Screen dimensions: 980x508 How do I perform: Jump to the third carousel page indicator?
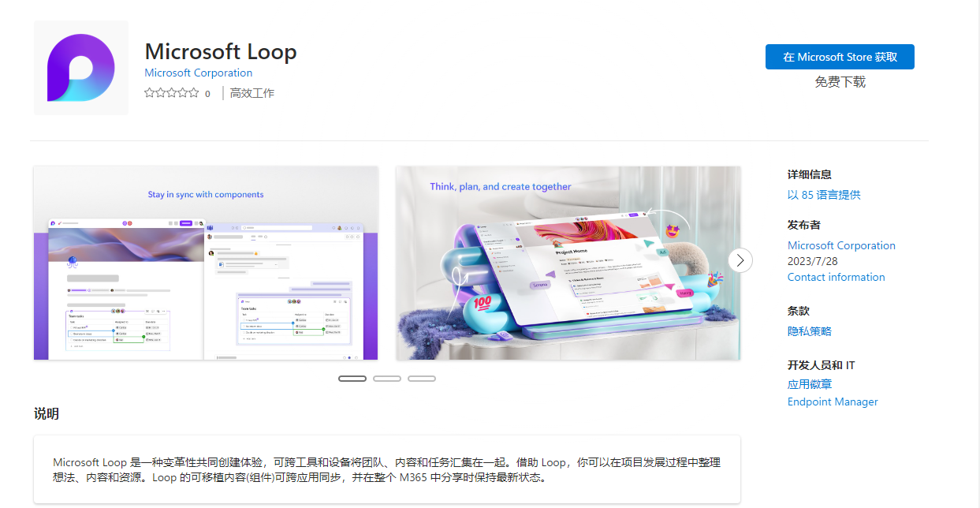422,379
